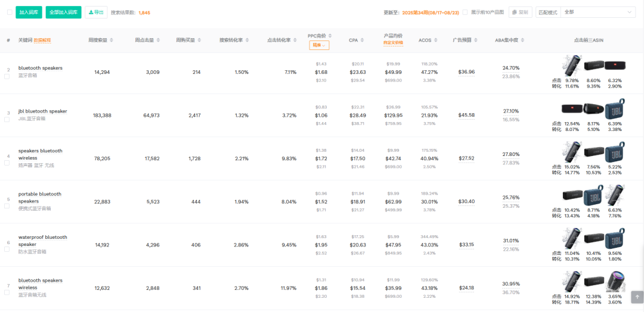Open the 自定义价格 link
Screen dimensions: 644x312
393,43
